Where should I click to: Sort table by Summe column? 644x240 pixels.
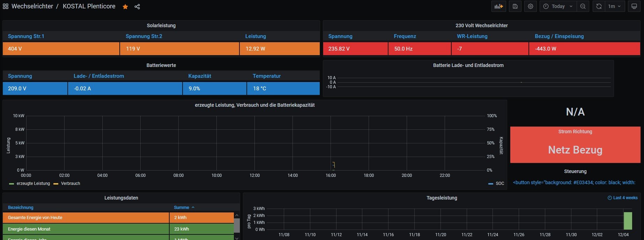[x=182, y=208]
